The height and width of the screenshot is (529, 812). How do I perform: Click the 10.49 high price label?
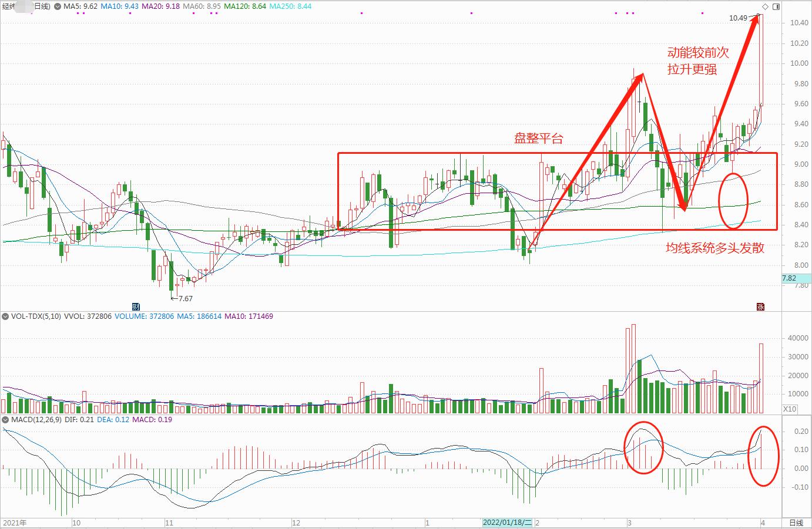click(x=738, y=18)
